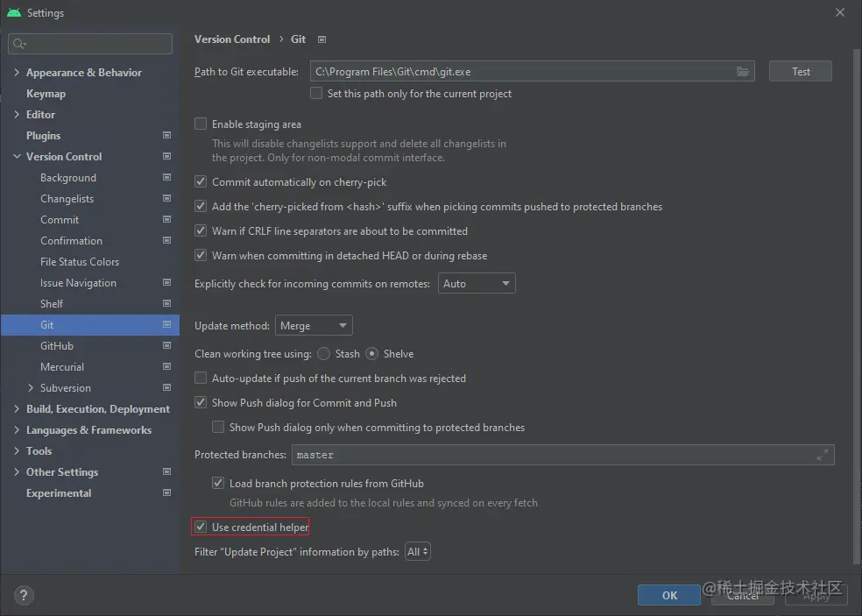Toggle Load branch protection rules from GitHub
This screenshot has height=616, width=862.
[x=218, y=483]
